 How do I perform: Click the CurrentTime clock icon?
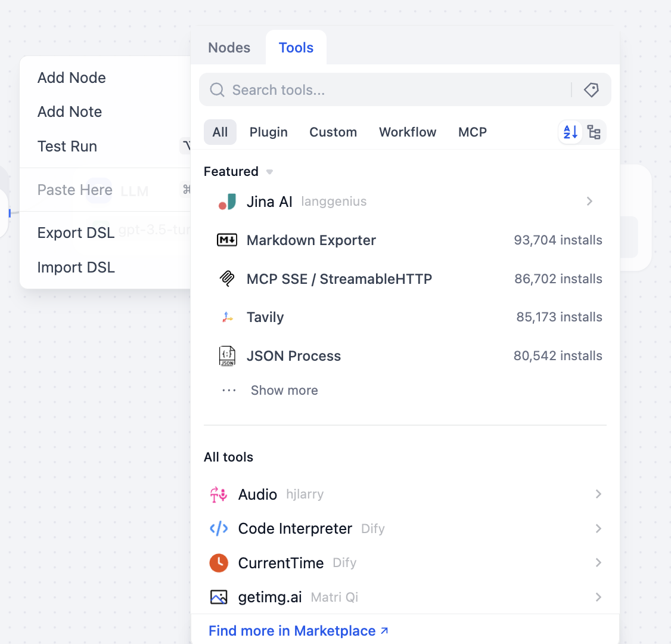tap(219, 563)
